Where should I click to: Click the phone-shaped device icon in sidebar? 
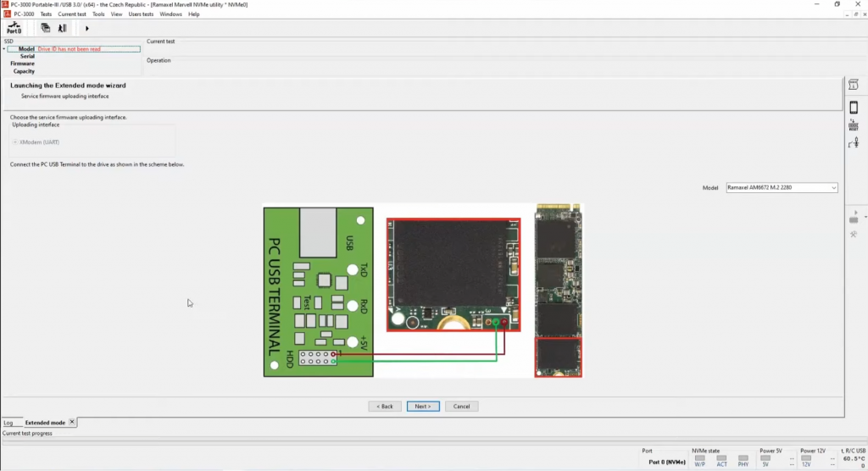(854, 108)
